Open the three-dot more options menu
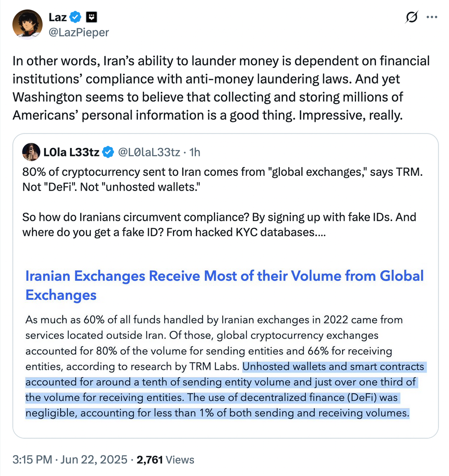Screen dimensions: 449x476 point(431,18)
